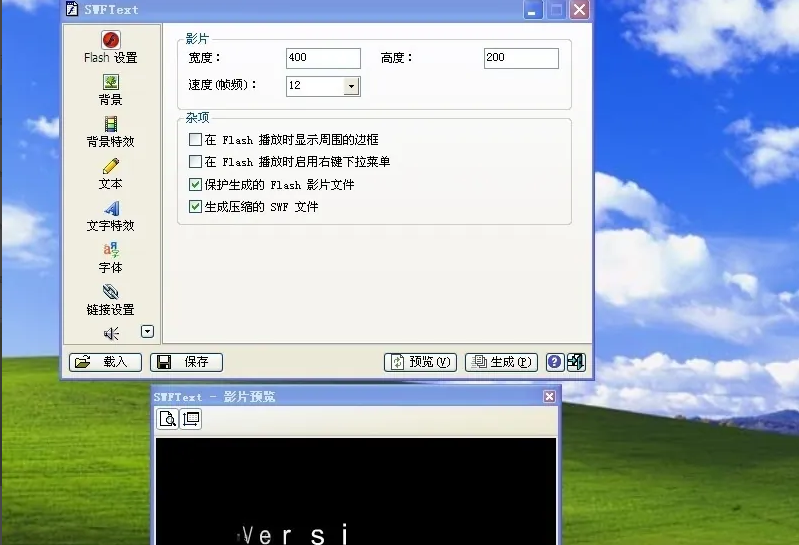
Task: Click the 预览 (V) preview button
Action: click(420, 362)
